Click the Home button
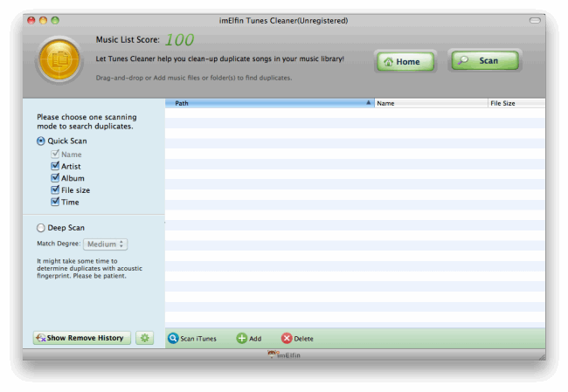 (x=405, y=61)
